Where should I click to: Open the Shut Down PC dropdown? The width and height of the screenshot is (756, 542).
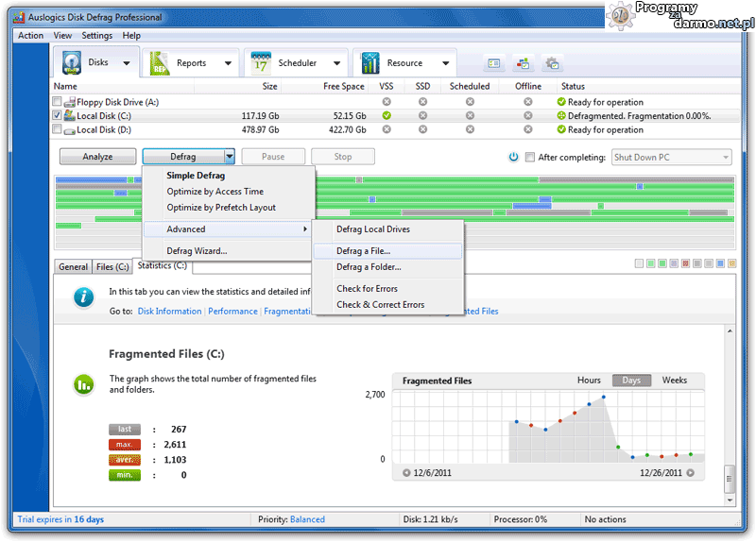tap(672, 158)
